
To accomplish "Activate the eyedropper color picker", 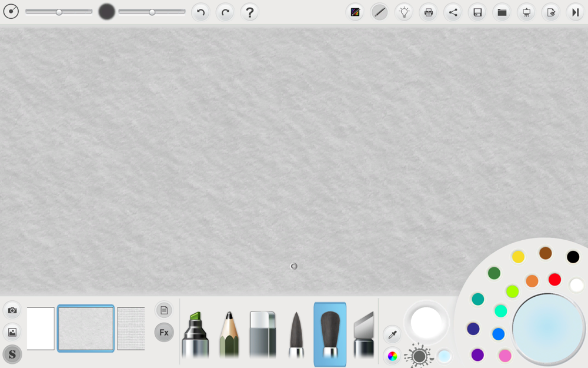I will (392, 334).
